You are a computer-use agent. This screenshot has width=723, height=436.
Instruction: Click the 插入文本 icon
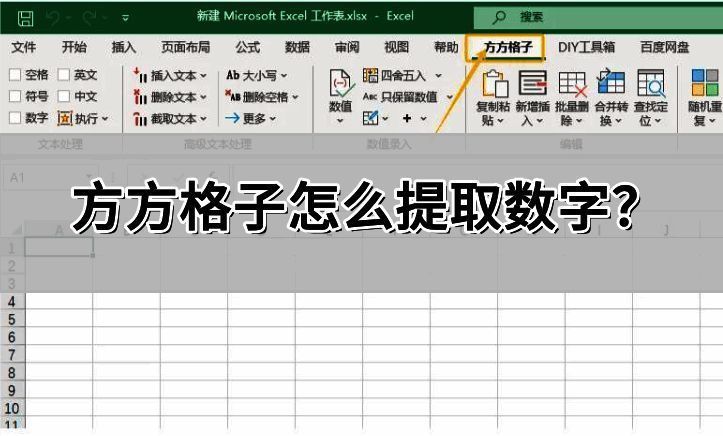(140, 75)
